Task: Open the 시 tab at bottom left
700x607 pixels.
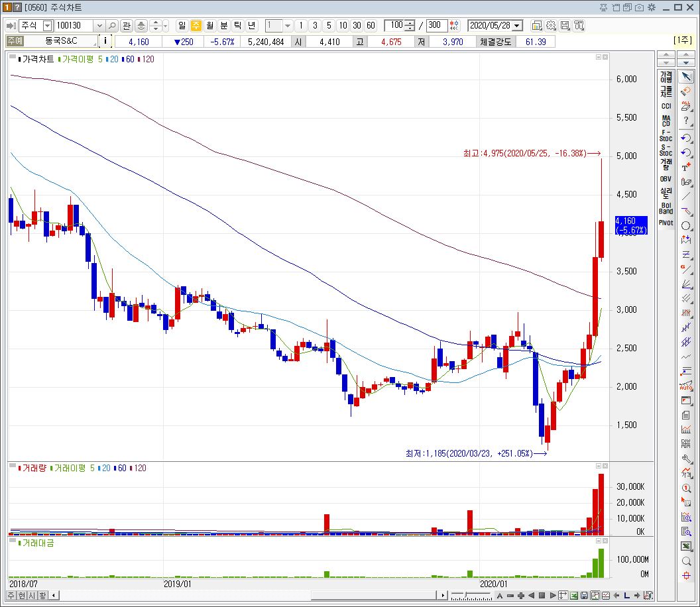Action: tap(32, 595)
